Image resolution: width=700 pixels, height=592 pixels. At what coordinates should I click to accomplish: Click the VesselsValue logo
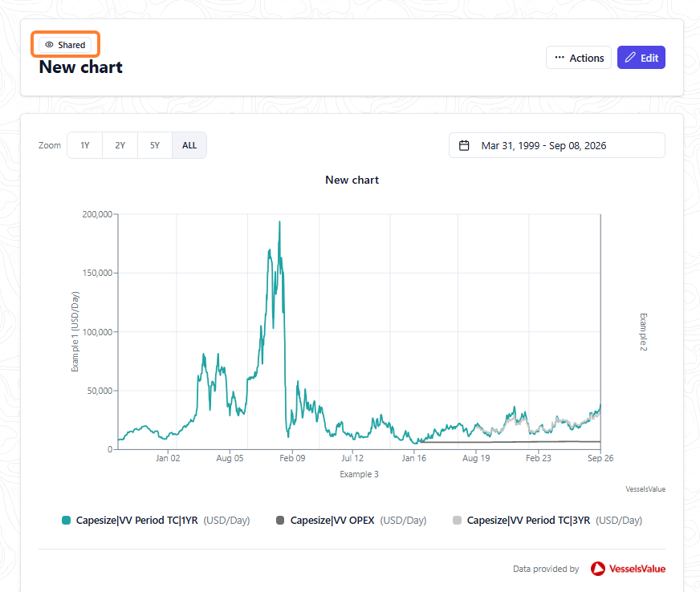point(628,569)
